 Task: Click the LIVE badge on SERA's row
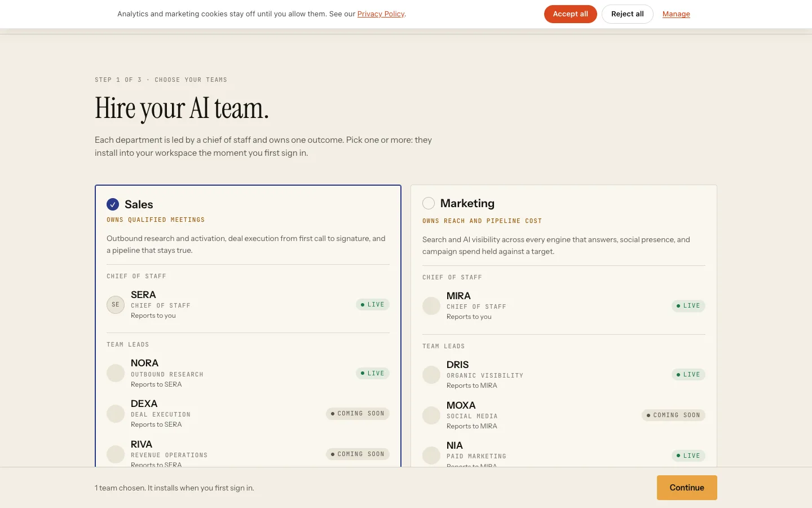click(x=373, y=305)
